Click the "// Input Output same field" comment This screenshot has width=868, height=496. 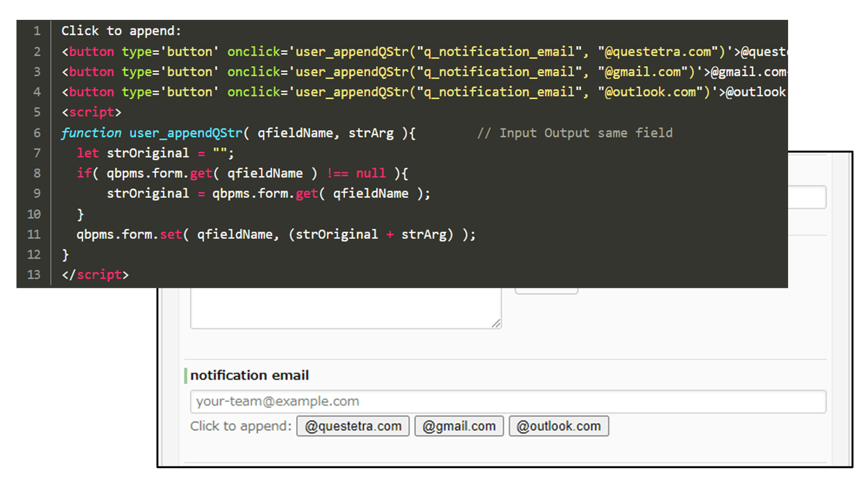click(575, 133)
